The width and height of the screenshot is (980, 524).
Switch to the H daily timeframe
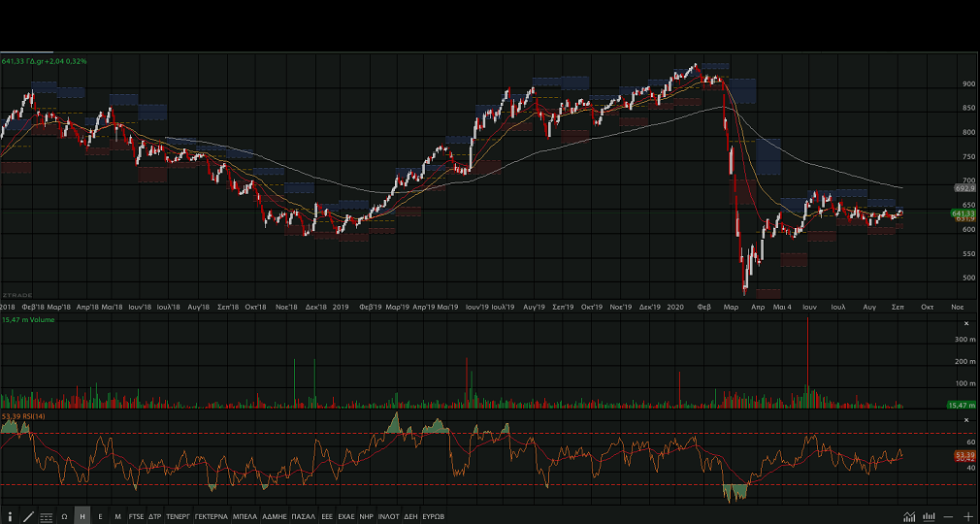pos(82,516)
